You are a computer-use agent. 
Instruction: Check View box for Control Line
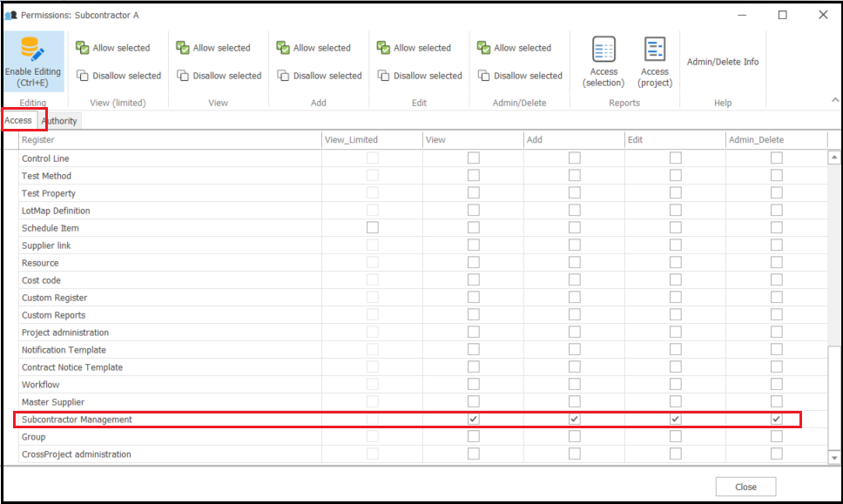coord(474,158)
